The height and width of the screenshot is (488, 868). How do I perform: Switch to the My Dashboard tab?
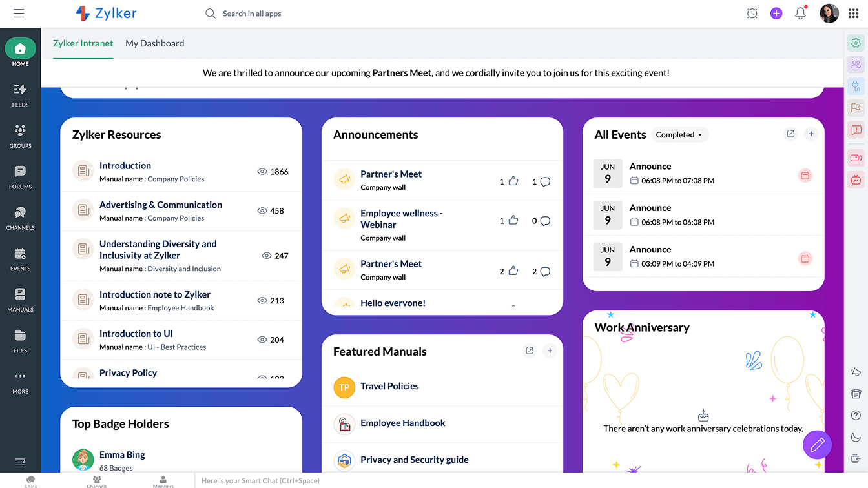tap(154, 43)
